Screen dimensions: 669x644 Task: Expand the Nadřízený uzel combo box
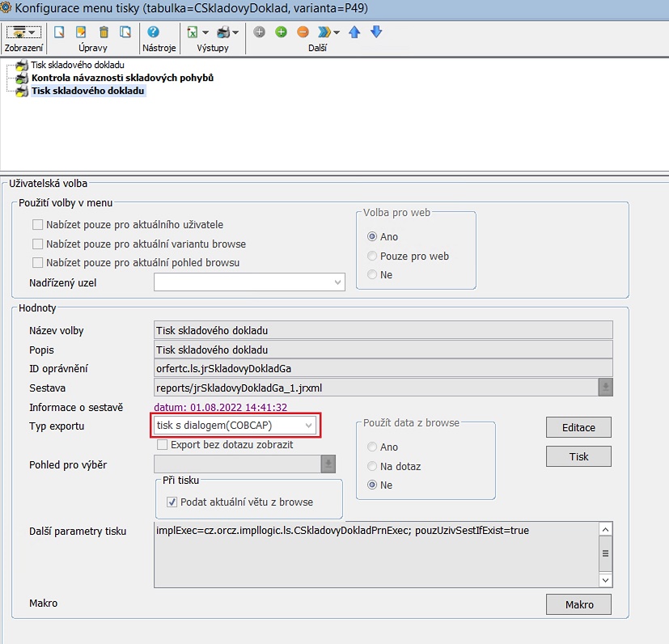point(337,282)
